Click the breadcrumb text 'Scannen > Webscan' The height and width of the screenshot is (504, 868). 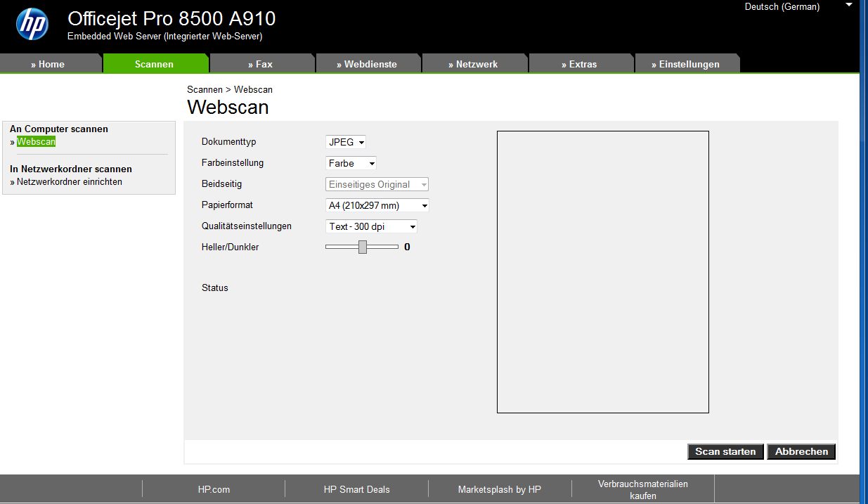tap(230, 90)
